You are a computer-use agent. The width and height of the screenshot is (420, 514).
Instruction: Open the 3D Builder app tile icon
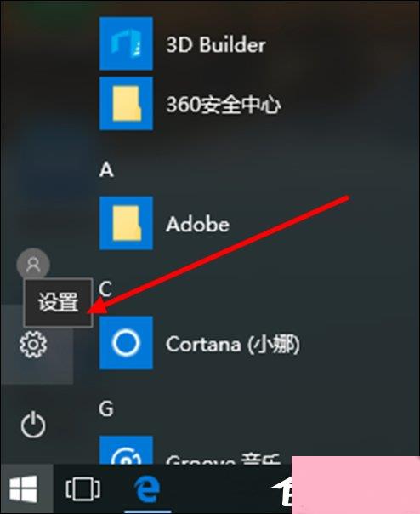pyautogui.click(x=126, y=43)
